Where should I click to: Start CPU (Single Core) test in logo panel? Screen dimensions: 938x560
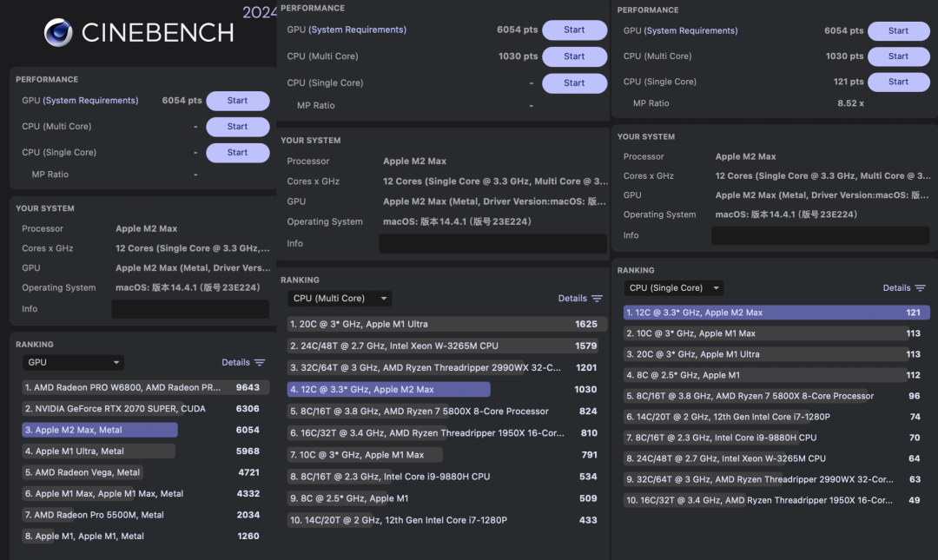(237, 153)
